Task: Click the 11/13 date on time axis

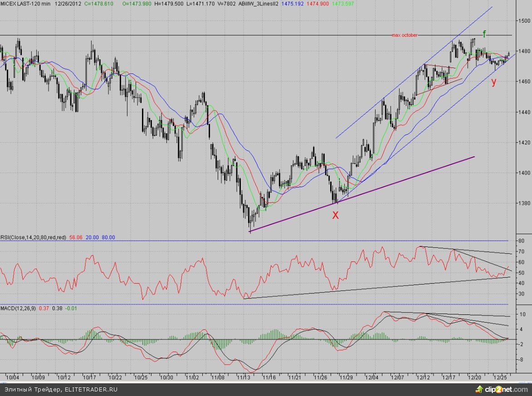Action: click(244, 377)
